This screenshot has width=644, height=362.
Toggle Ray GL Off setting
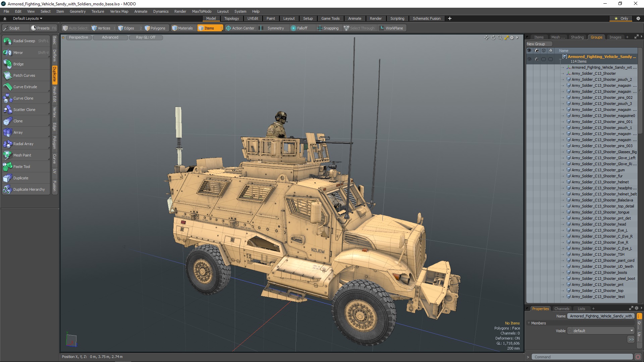[146, 38]
